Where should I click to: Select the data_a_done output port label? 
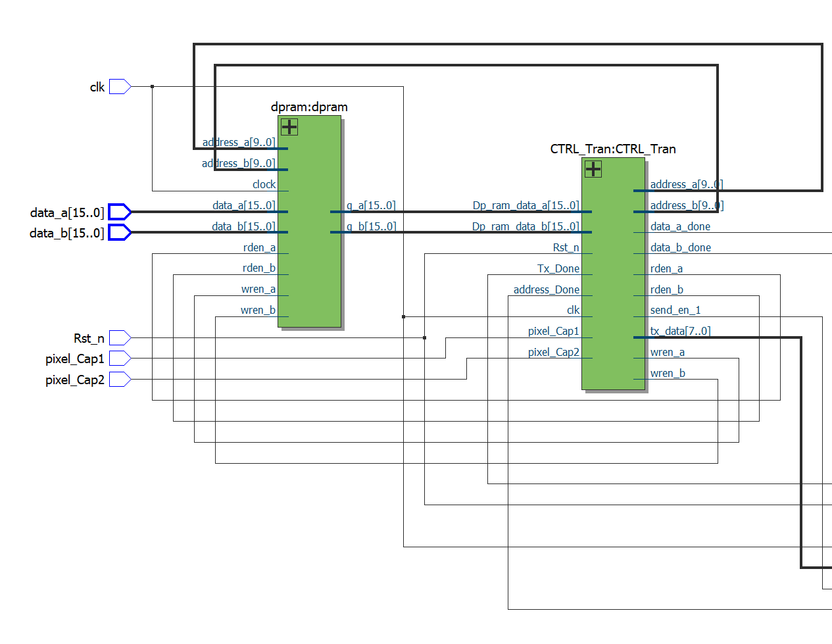pyautogui.click(x=680, y=226)
